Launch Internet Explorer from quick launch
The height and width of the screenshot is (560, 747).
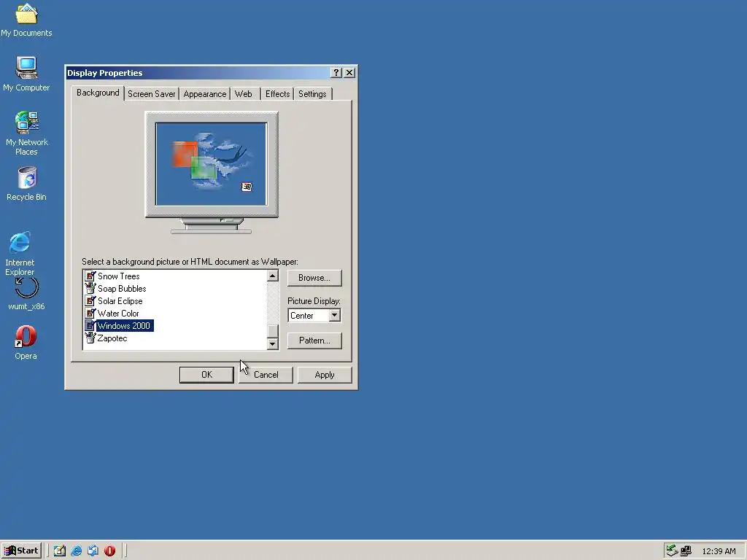click(x=76, y=551)
